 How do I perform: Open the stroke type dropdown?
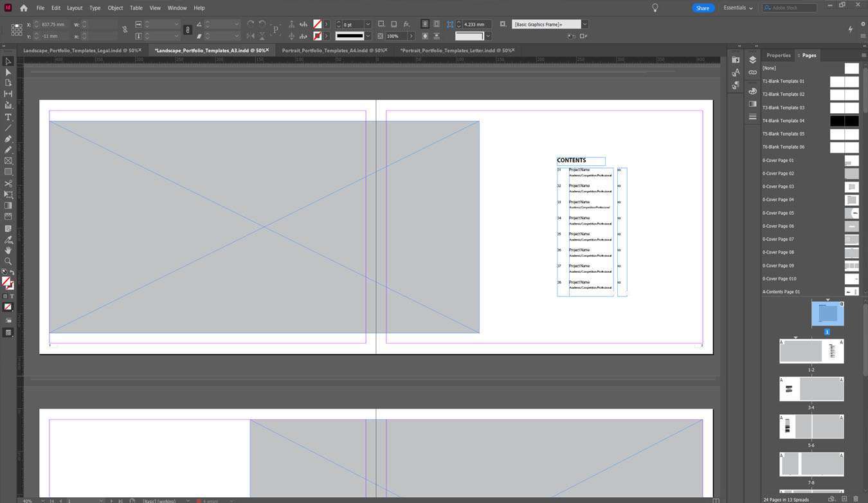[368, 36]
